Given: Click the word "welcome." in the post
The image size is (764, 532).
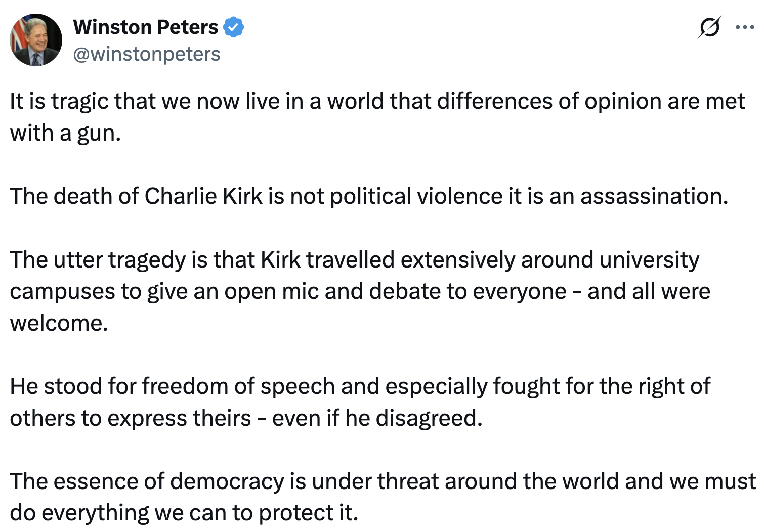Looking at the screenshot, I should (x=59, y=323).
